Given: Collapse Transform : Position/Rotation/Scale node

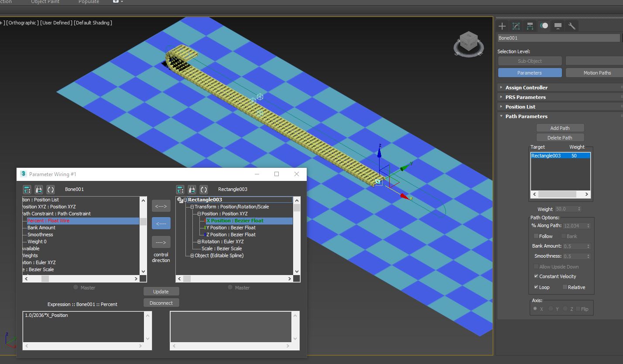Looking at the screenshot, I should (x=192, y=207).
